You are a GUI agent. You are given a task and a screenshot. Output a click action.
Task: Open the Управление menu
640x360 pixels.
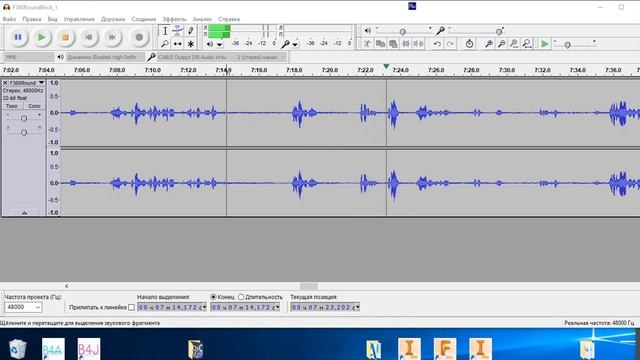(79, 19)
